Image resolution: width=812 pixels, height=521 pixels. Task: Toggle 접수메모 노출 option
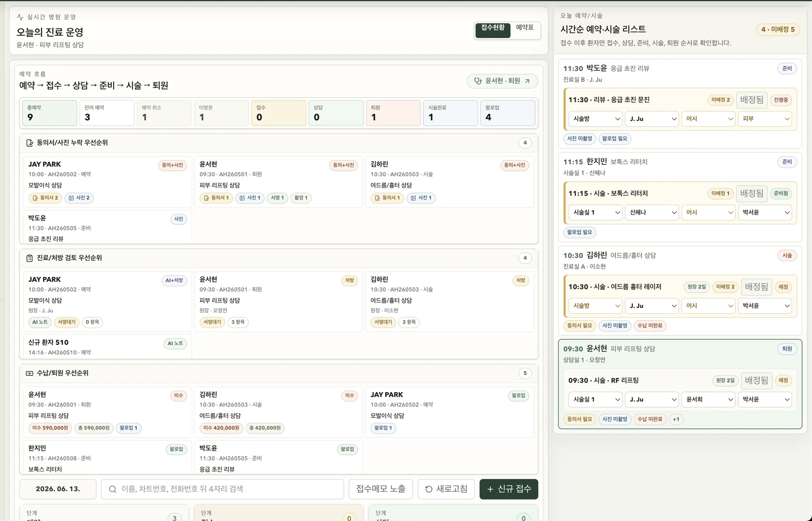381,489
